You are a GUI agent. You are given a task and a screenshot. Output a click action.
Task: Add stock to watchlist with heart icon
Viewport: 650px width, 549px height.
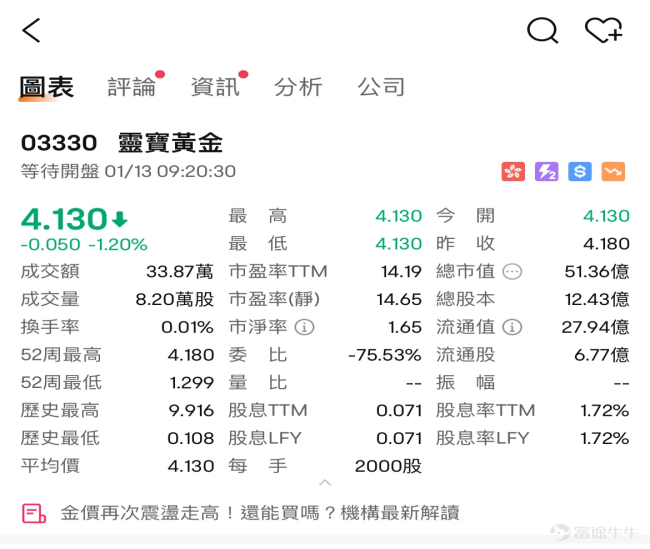click(x=604, y=30)
